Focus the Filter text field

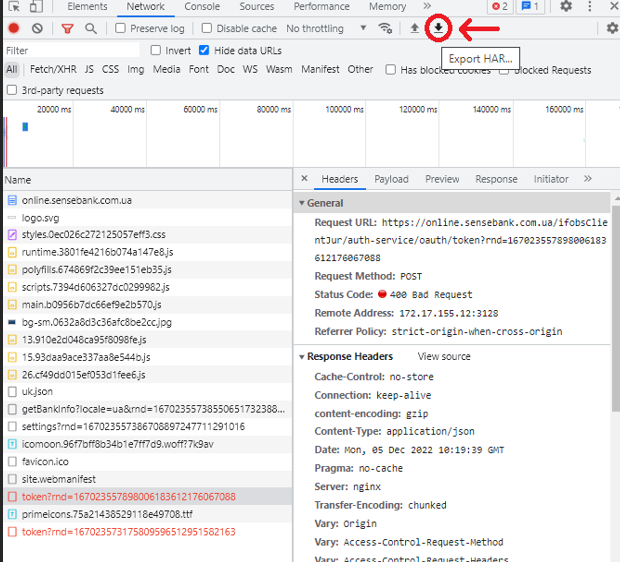coord(72,50)
